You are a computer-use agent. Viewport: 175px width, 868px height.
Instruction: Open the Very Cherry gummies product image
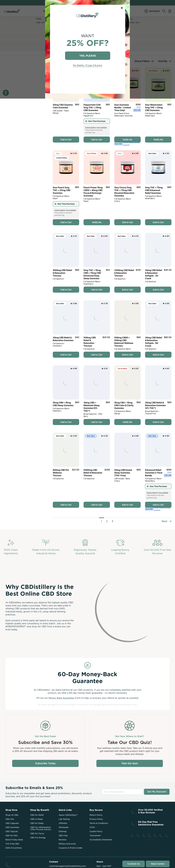[128, 167]
